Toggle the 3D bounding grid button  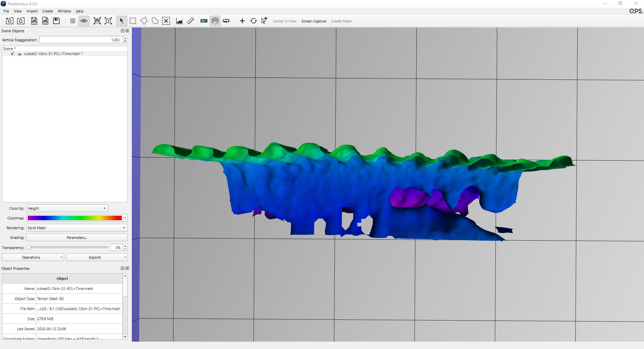coord(215,21)
